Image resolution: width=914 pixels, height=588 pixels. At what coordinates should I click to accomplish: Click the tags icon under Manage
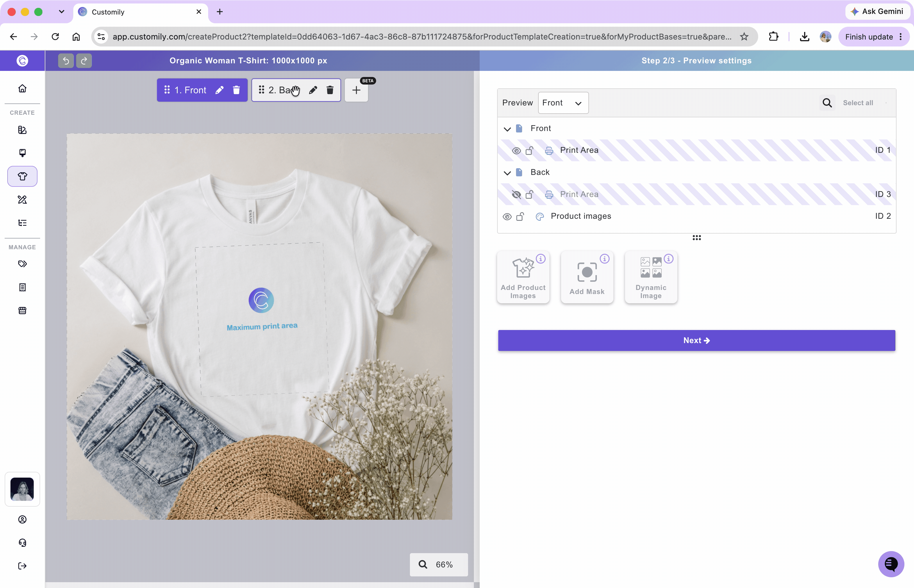click(x=23, y=264)
